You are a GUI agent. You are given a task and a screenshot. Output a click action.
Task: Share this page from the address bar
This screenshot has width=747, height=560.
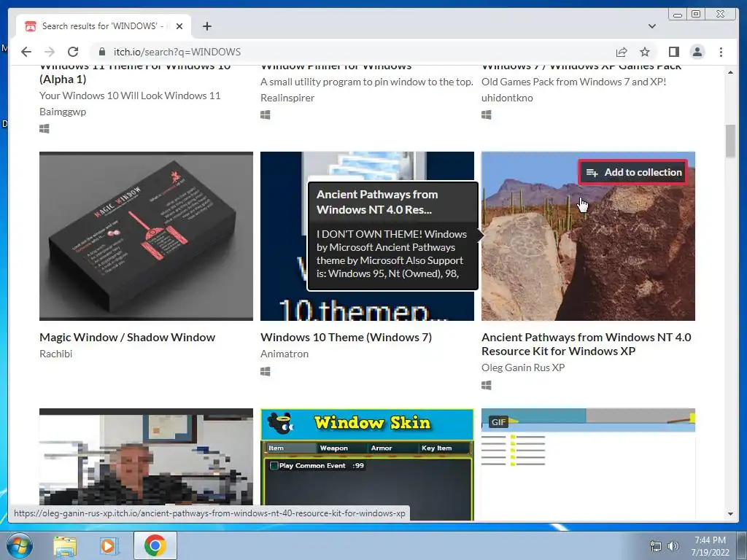(622, 52)
